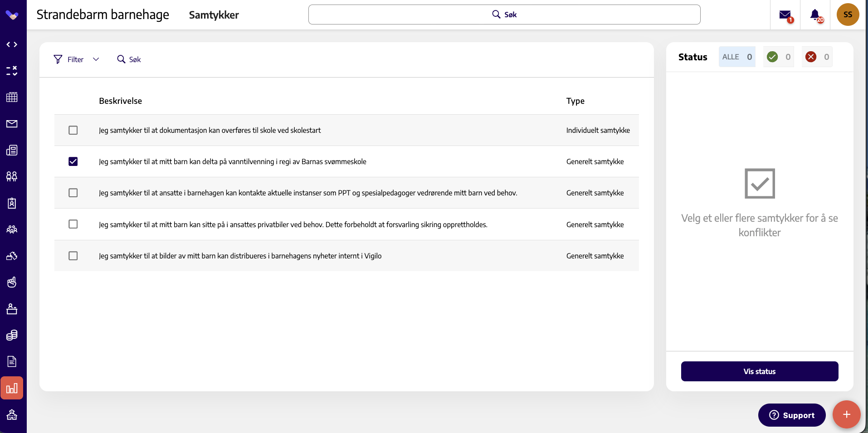868x433 pixels.
Task: Open the newspaper news icon in sidebar
Action: coord(12,150)
